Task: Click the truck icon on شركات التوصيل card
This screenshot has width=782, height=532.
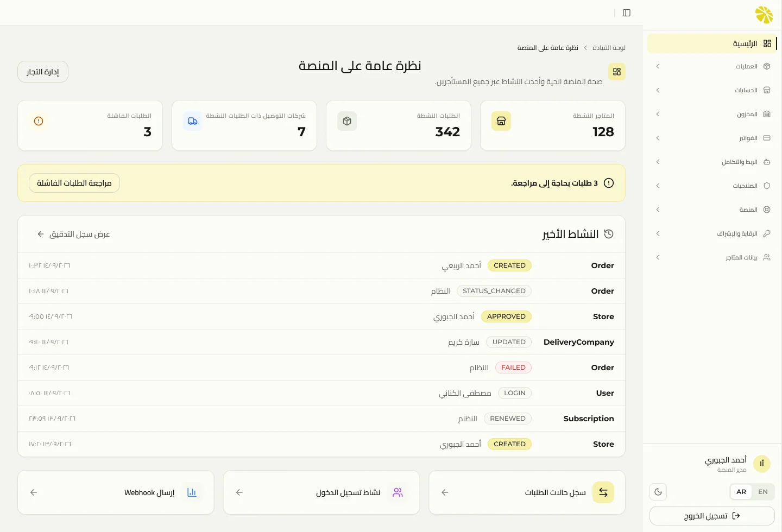Action: tap(193, 121)
